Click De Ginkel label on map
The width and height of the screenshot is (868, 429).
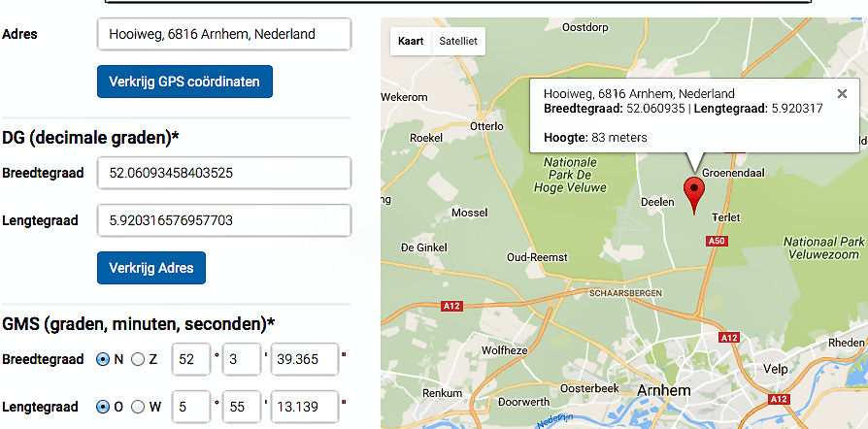pos(423,247)
